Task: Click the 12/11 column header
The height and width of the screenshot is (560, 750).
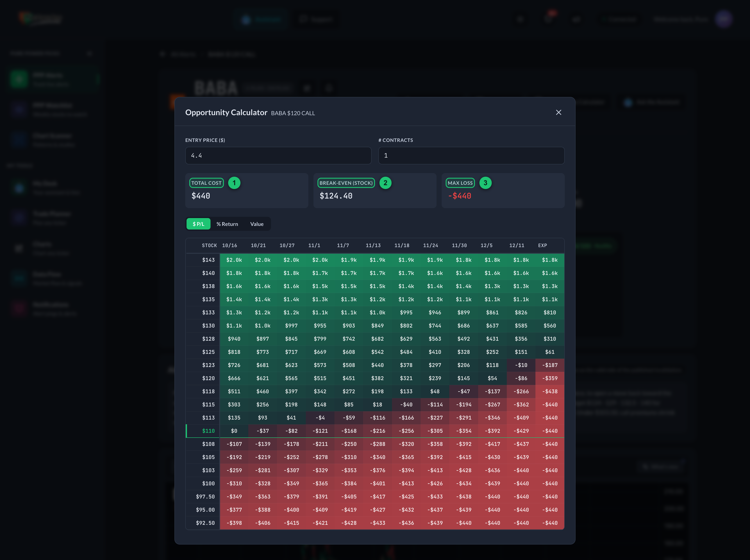Action: (x=517, y=246)
